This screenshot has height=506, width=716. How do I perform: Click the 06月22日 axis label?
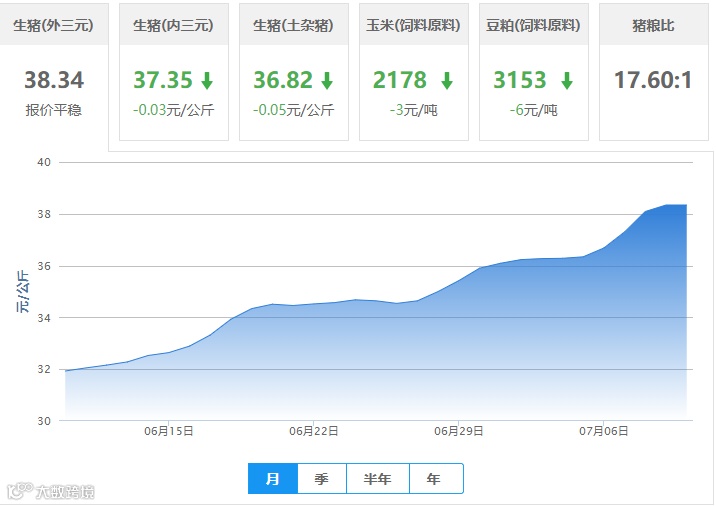click(314, 431)
